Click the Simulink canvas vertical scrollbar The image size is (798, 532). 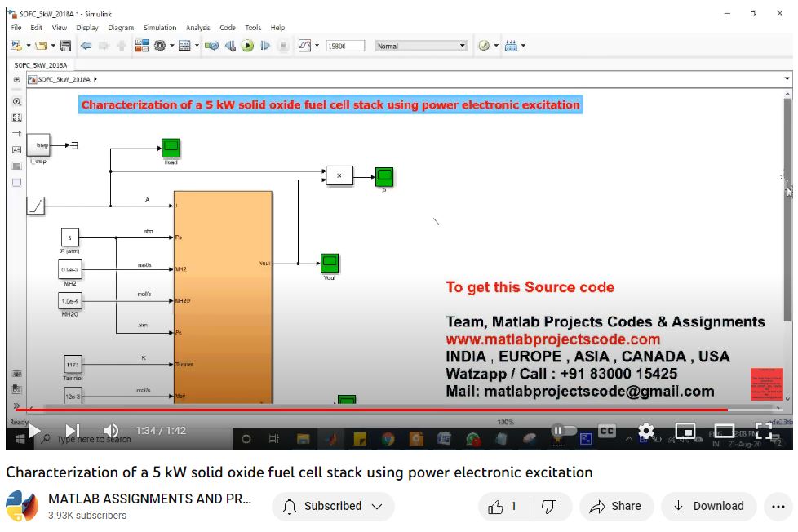pyautogui.click(x=787, y=210)
